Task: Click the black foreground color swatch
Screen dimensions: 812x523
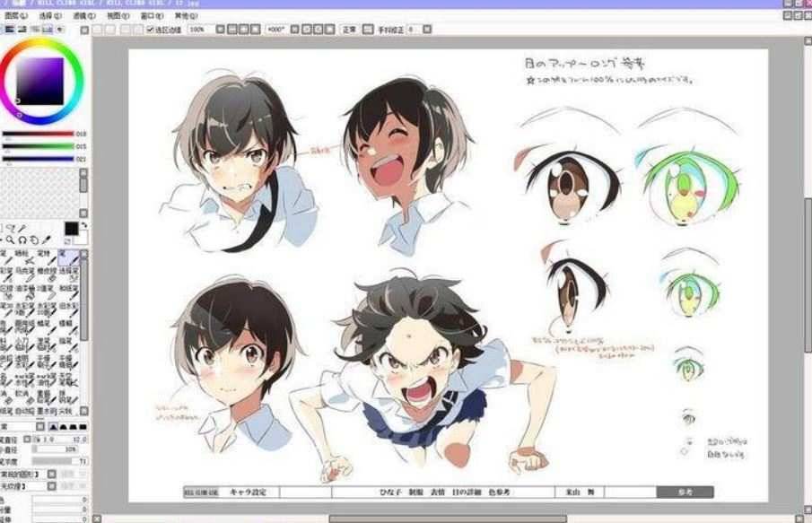Action: pyautogui.click(x=71, y=229)
